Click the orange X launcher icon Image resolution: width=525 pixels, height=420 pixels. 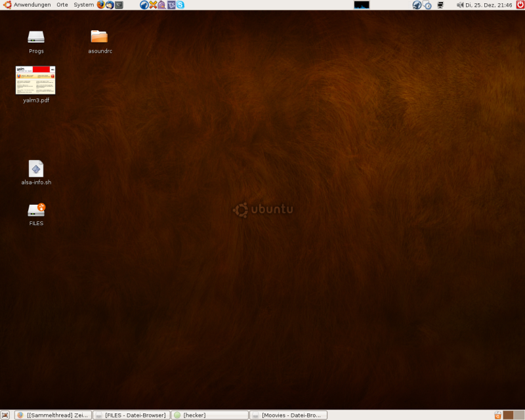click(153, 5)
